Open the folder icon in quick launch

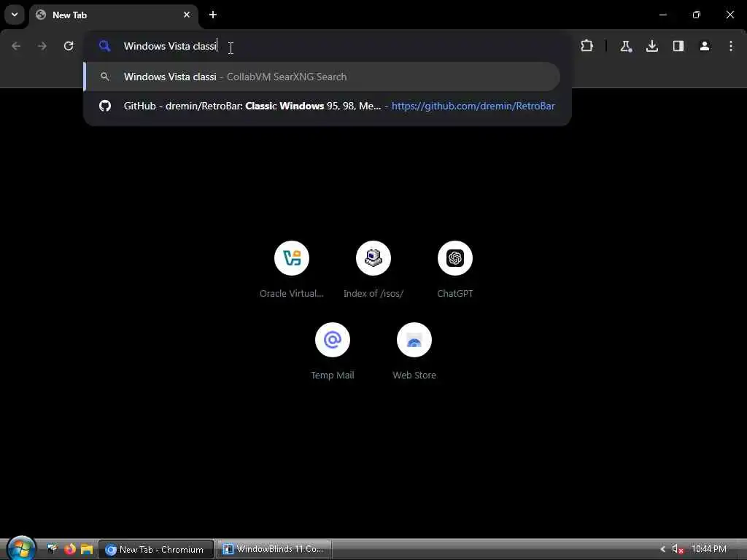click(87, 549)
